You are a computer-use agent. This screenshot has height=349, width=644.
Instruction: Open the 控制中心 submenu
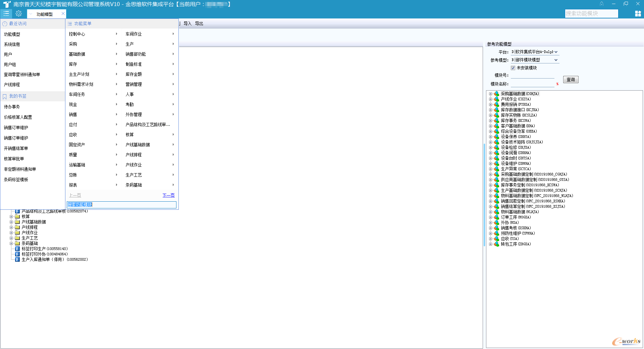[93, 34]
